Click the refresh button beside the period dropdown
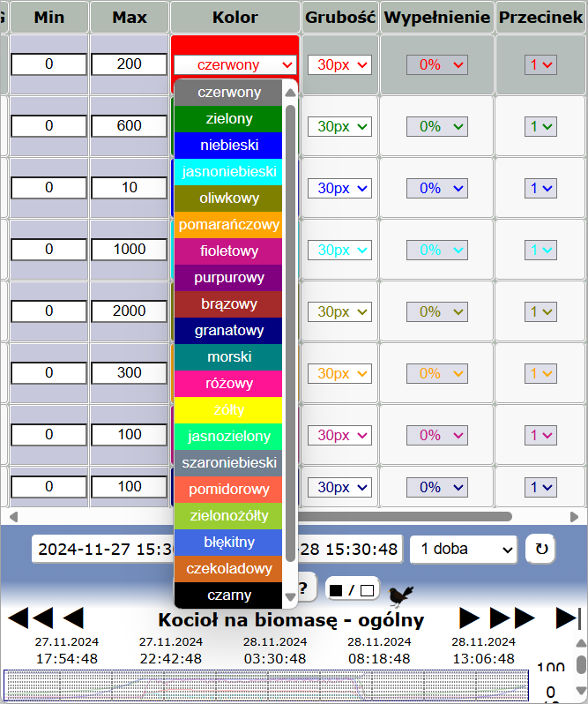The height and width of the screenshot is (704, 588). tap(541, 549)
